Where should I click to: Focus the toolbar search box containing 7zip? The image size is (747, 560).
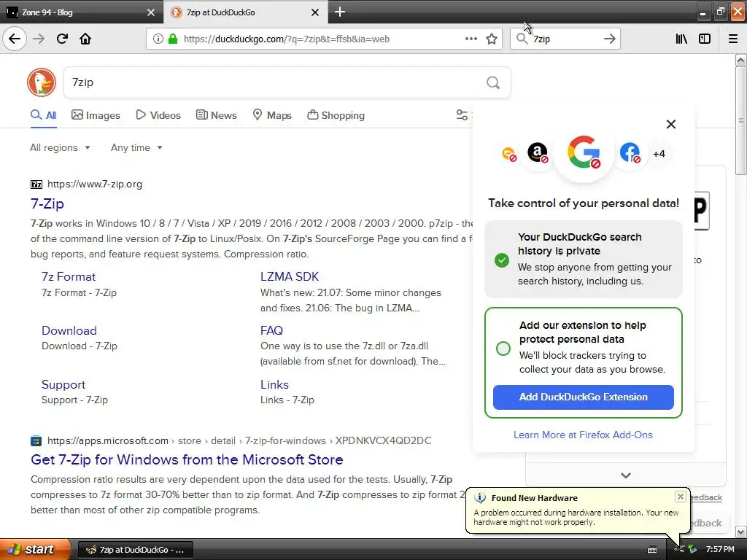[x=565, y=39]
